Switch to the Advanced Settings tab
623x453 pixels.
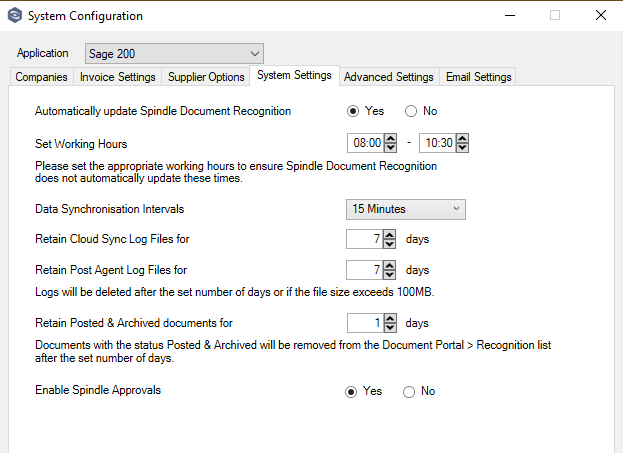click(389, 77)
